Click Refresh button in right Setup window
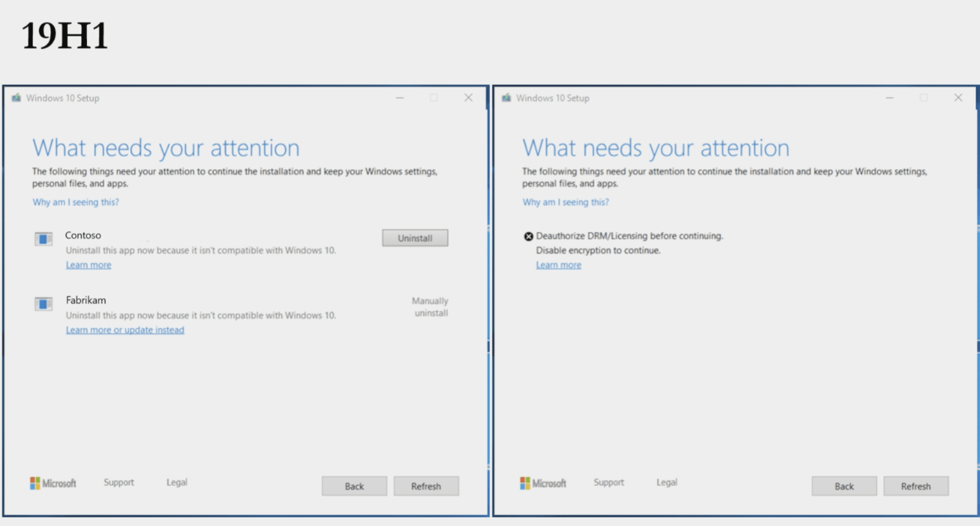Image resolution: width=980 pixels, height=526 pixels. point(916,486)
